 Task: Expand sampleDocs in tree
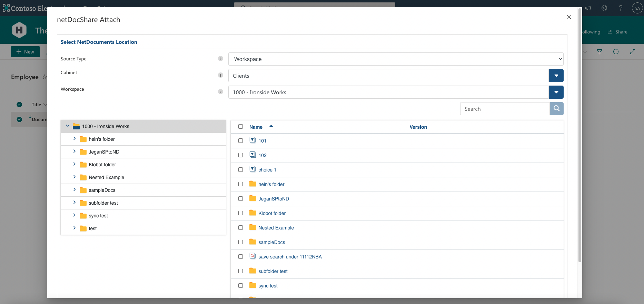[x=74, y=189]
